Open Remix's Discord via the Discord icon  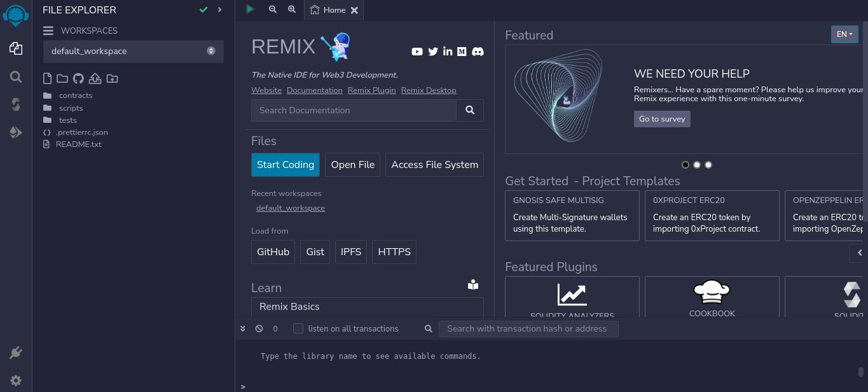tap(478, 52)
